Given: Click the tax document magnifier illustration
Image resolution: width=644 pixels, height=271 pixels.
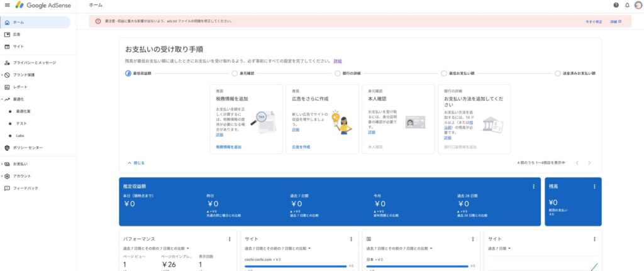Looking at the screenshot, I should click(x=264, y=122).
